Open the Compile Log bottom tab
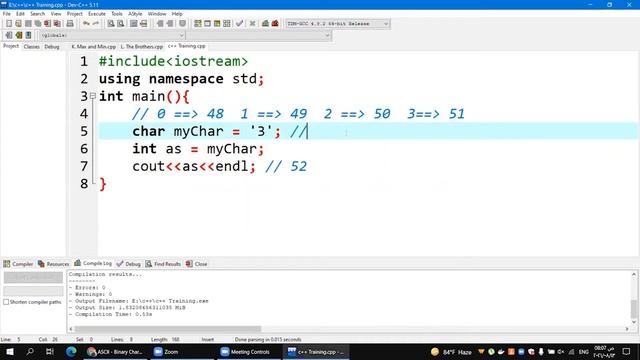Image resolution: width=640 pixels, height=360 pixels. (93, 263)
